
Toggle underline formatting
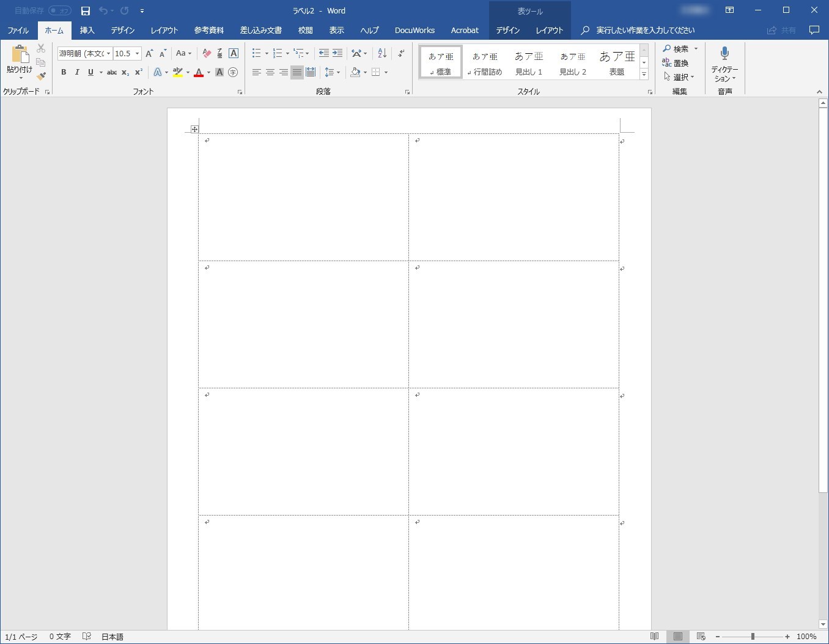(x=90, y=72)
